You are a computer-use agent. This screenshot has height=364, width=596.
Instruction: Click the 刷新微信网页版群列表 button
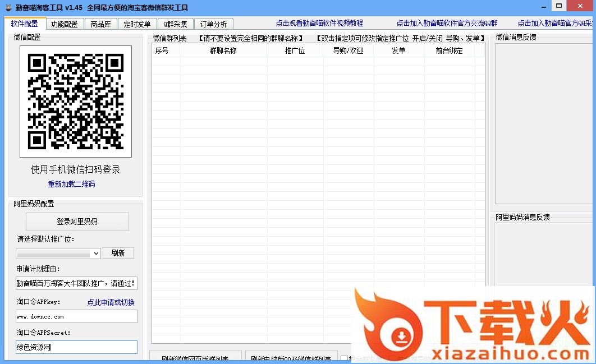(195, 356)
